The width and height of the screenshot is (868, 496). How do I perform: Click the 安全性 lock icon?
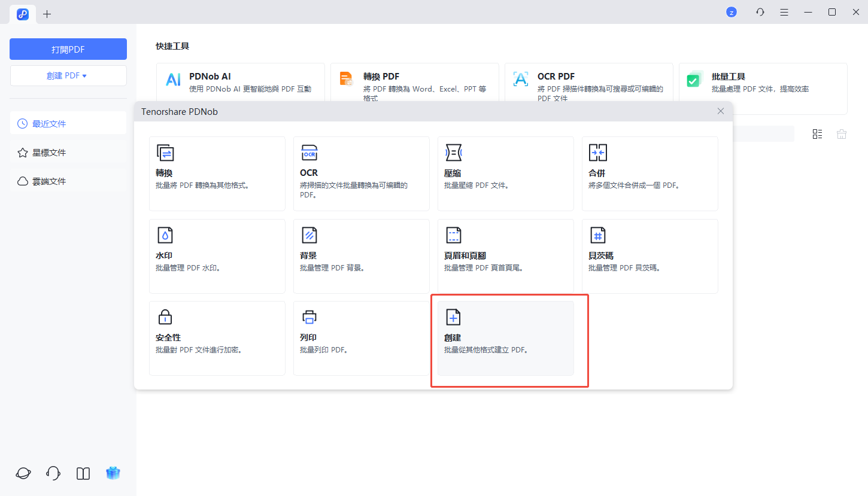tap(165, 317)
